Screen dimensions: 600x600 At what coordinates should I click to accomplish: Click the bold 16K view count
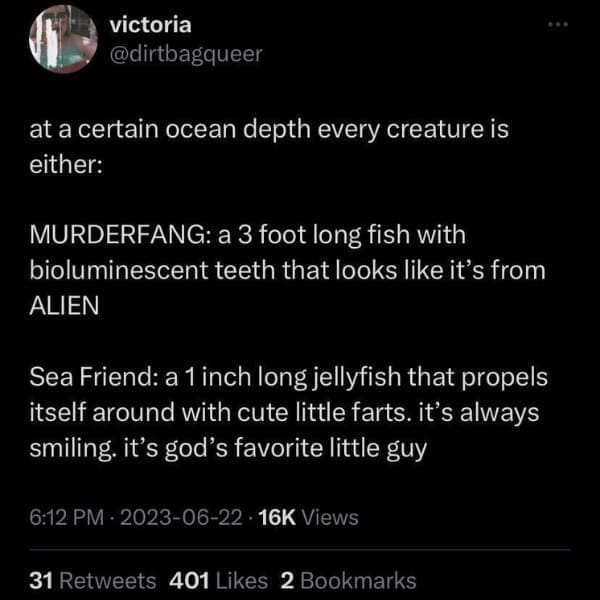(277, 517)
